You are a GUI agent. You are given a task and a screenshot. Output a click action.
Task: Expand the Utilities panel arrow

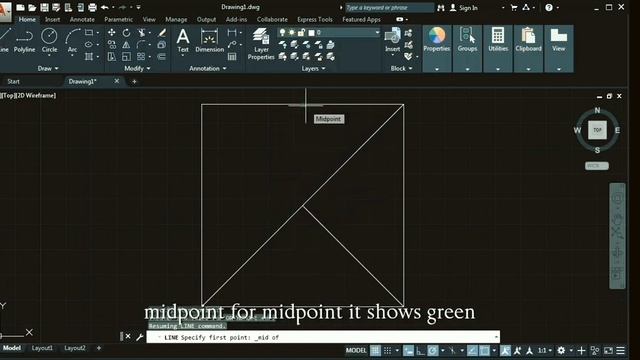pyautogui.click(x=498, y=69)
